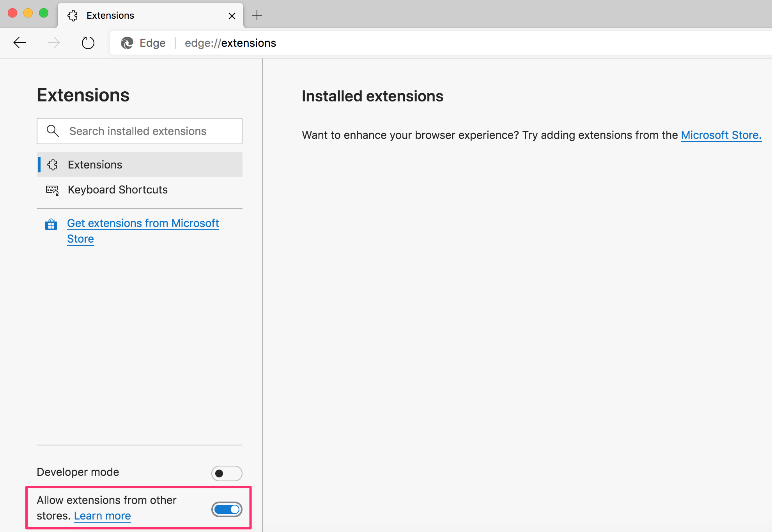This screenshot has height=532, width=772.
Task: Click the keyboard icon next to Keyboard Shortcuts
Action: coord(52,190)
